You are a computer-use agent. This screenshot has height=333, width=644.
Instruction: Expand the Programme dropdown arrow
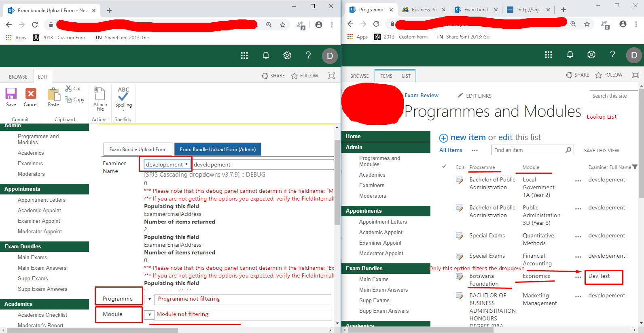pos(149,299)
